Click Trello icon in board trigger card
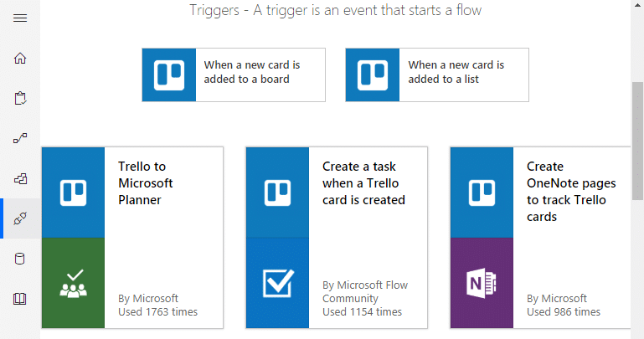Viewport: 644px width, 339px height. pyautogui.click(x=169, y=74)
